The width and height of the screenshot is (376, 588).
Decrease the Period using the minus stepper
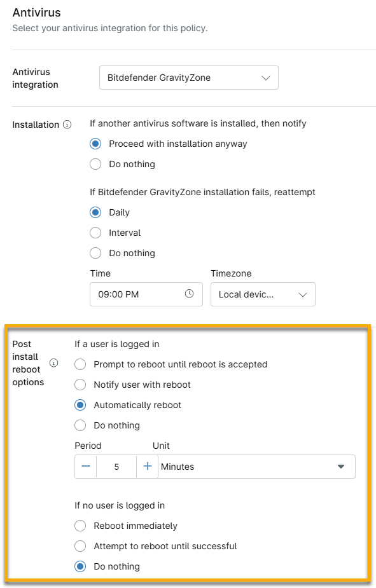tap(85, 466)
